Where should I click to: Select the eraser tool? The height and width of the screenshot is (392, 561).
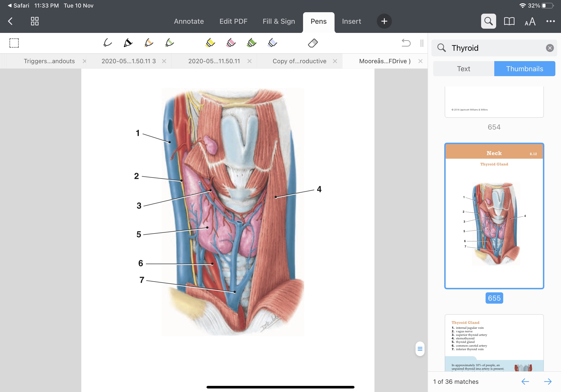tap(312, 43)
